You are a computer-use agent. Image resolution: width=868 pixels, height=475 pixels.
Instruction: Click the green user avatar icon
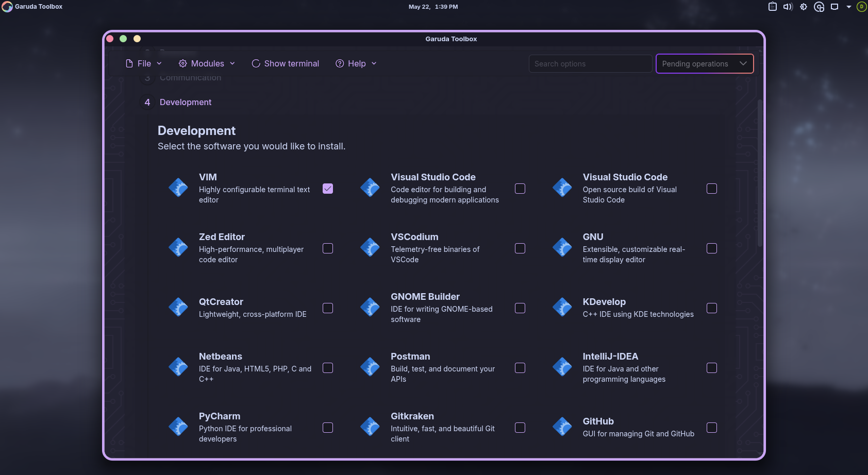click(861, 7)
